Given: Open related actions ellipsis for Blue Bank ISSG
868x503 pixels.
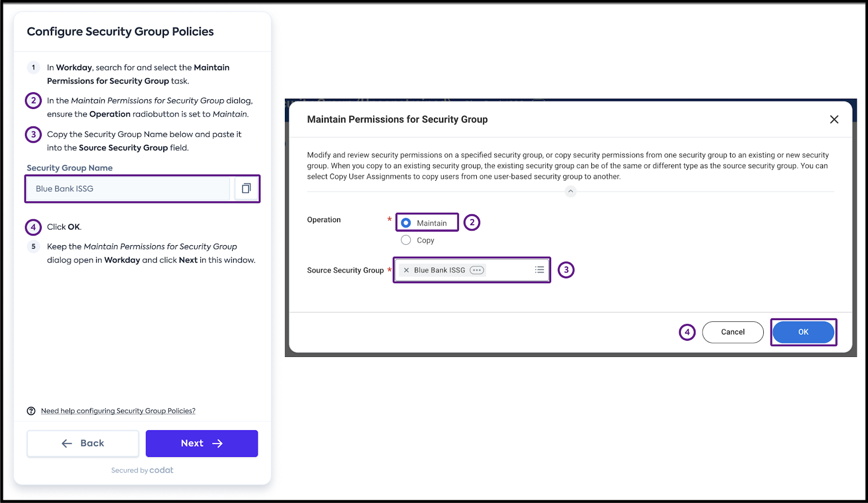Looking at the screenshot, I should pyautogui.click(x=477, y=270).
